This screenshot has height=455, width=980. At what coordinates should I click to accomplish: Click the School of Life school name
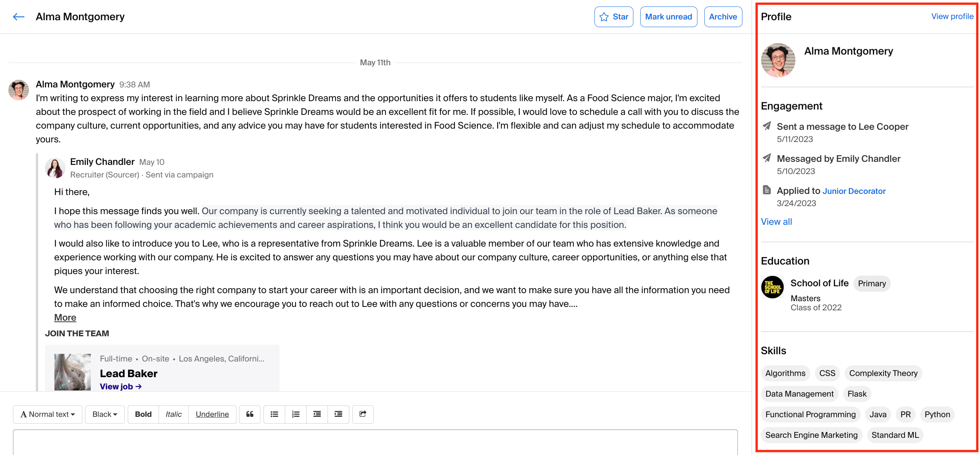819,283
